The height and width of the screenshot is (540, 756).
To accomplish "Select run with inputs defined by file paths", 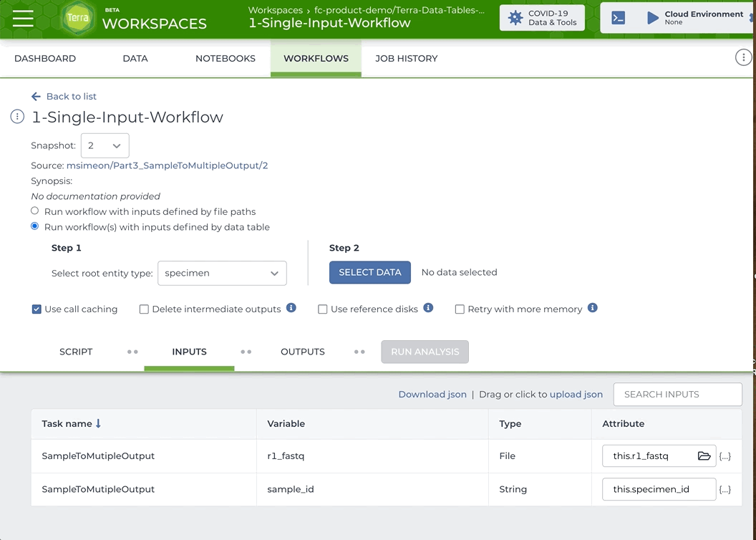I will (x=34, y=211).
